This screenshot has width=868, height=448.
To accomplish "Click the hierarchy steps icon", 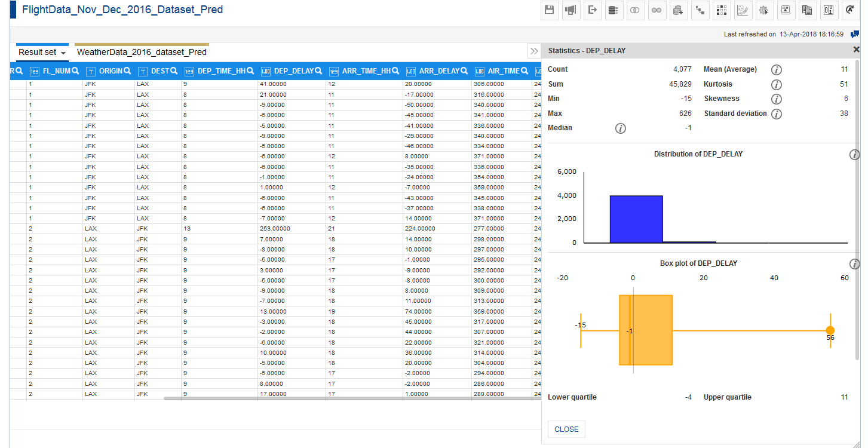I will (x=700, y=10).
